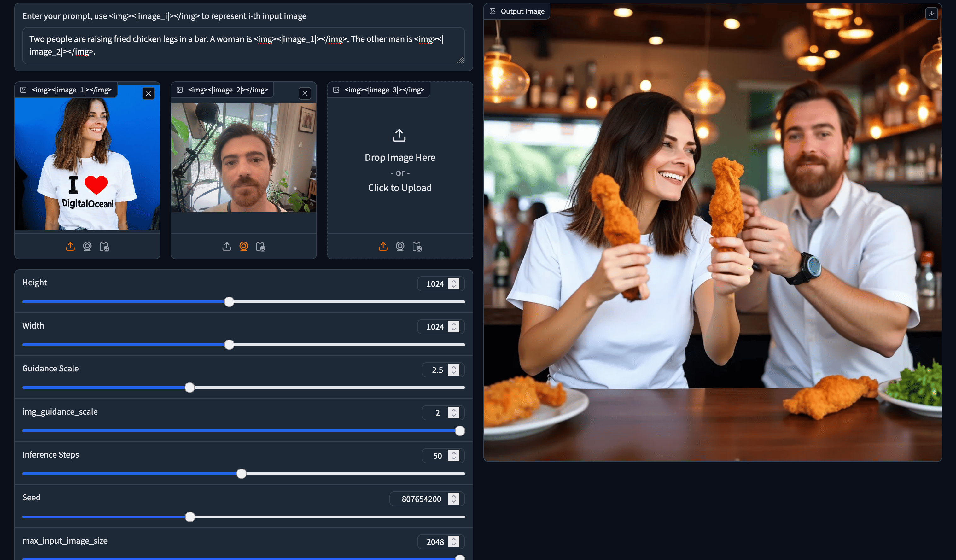
Task: Click Click to Upload in image_3 area
Action: tap(400, 188)
